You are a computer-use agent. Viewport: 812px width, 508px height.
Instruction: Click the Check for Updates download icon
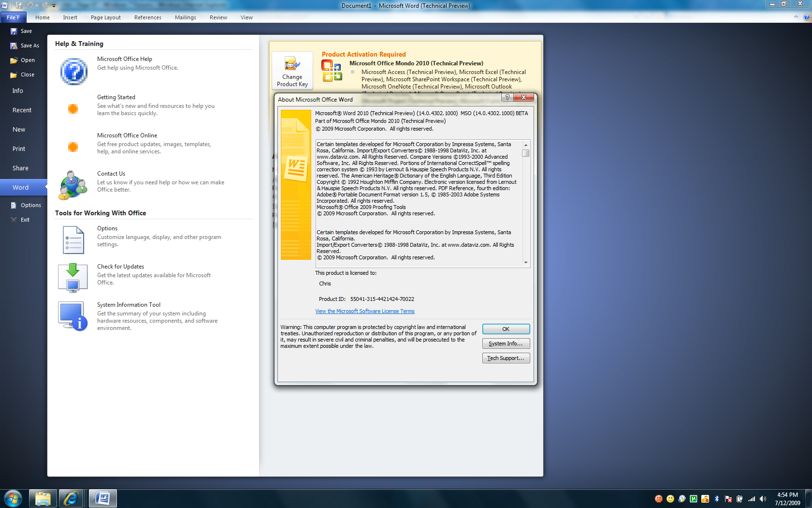point(73,278)
